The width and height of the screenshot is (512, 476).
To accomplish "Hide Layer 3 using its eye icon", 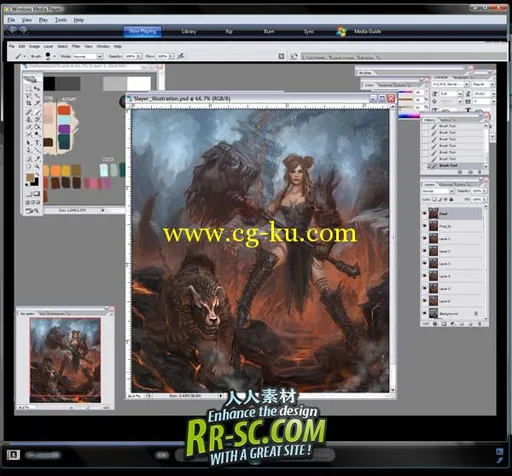I will tap(424, 263).
